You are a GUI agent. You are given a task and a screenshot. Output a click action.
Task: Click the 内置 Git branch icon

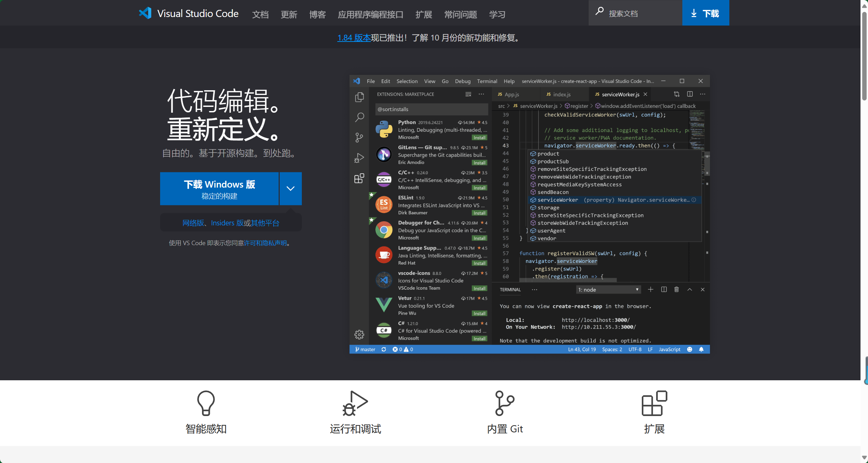tap(505, 404)
